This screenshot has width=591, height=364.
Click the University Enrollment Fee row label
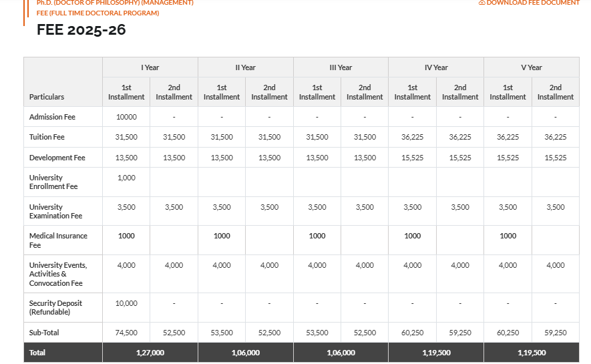coord(53,182)
